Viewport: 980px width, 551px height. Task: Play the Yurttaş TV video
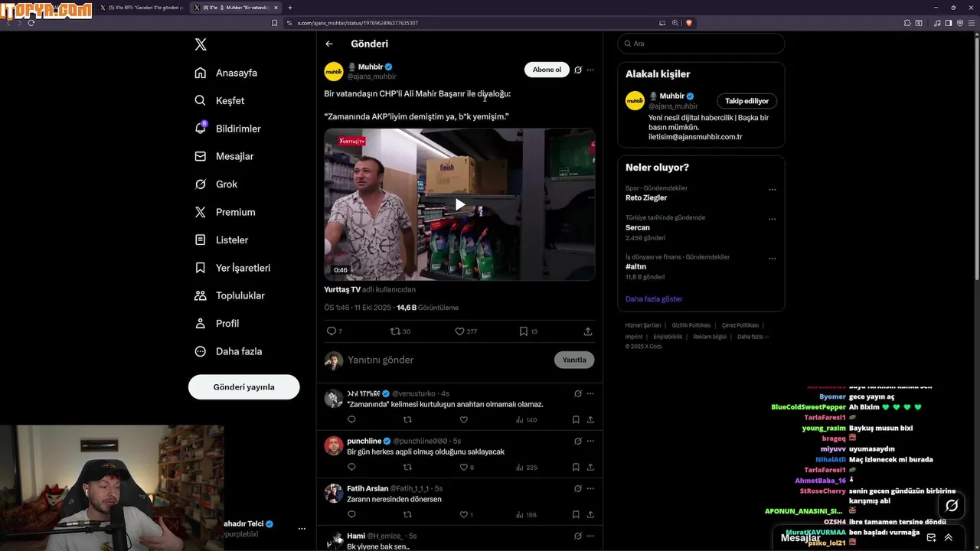(x=459, y=204)
